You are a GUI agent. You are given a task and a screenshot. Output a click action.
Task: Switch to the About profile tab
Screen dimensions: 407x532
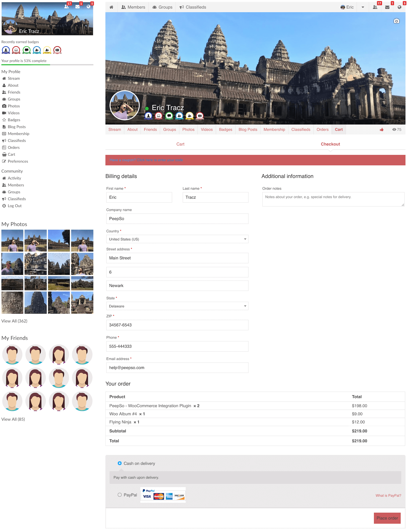click(x=132, y=130)
